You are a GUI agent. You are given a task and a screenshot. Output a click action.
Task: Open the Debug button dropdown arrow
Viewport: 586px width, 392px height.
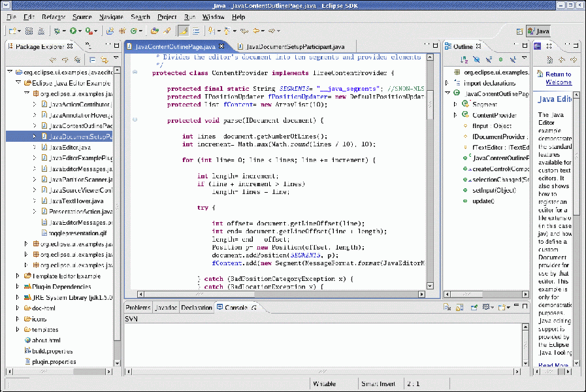click(x=64, y=31)
